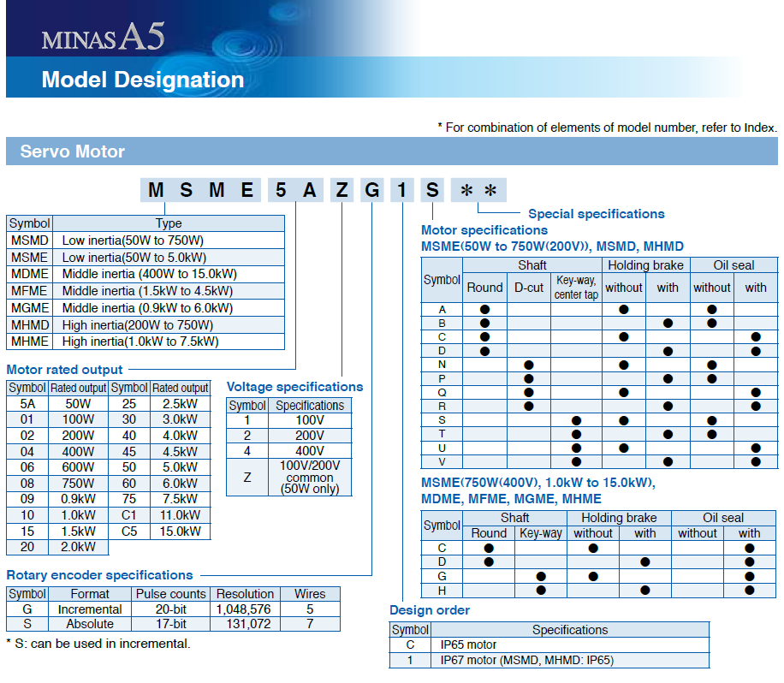Click the 1,048,576 resolution cell
This screenshot has height=683, width=784.
tap(245, 609)
